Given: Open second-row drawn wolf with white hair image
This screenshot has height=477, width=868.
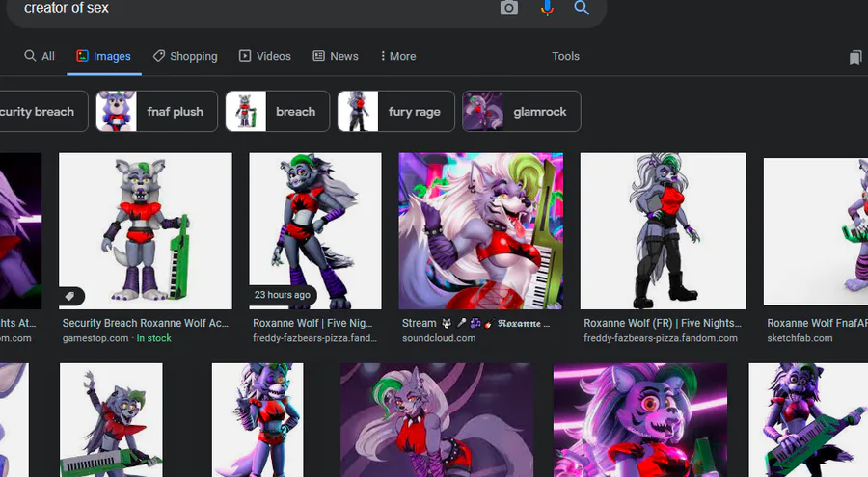Looking at the screenshot, I should click(437, 420).
